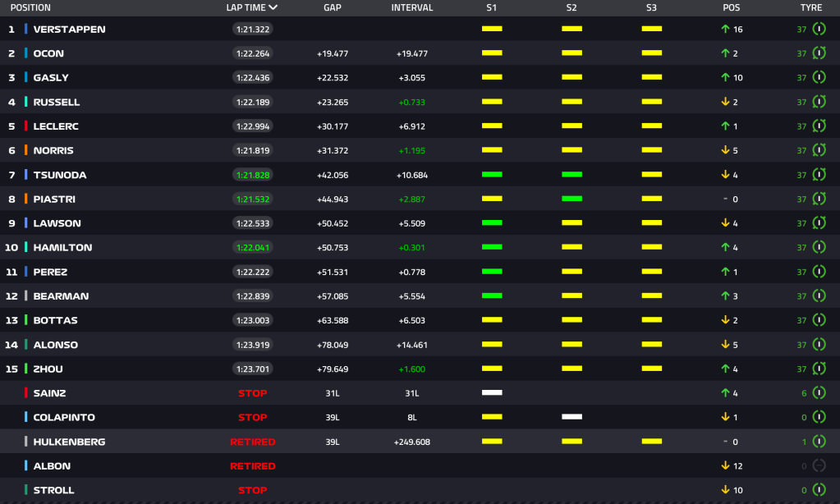Click Perez's +51.531 gap value
This screenshot has height=504, width=840.
[333, 272]
